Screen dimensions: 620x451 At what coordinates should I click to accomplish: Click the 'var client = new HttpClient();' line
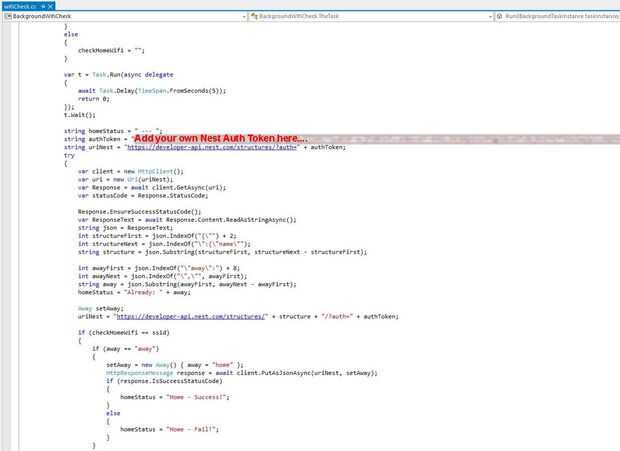point(131,172)
